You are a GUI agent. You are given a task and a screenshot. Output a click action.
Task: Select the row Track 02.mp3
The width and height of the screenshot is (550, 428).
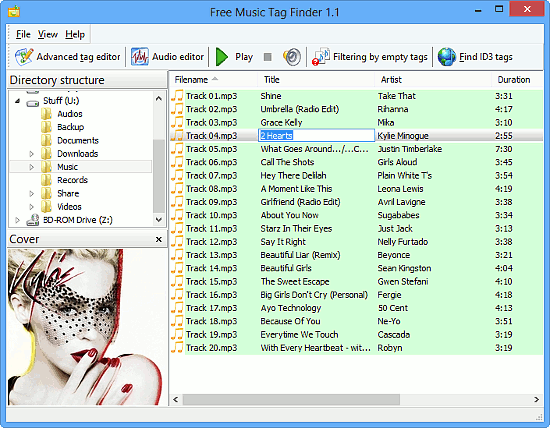tap(357, 109)
